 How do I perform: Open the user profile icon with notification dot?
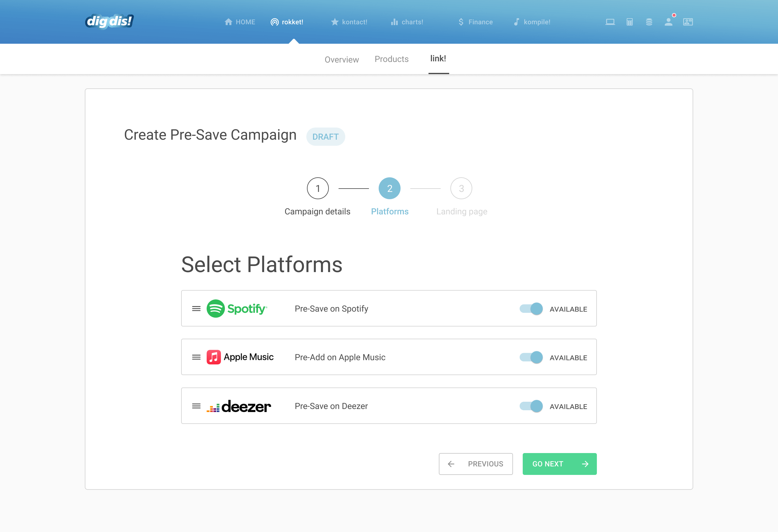pyautogui.click(x=669, y=22)
